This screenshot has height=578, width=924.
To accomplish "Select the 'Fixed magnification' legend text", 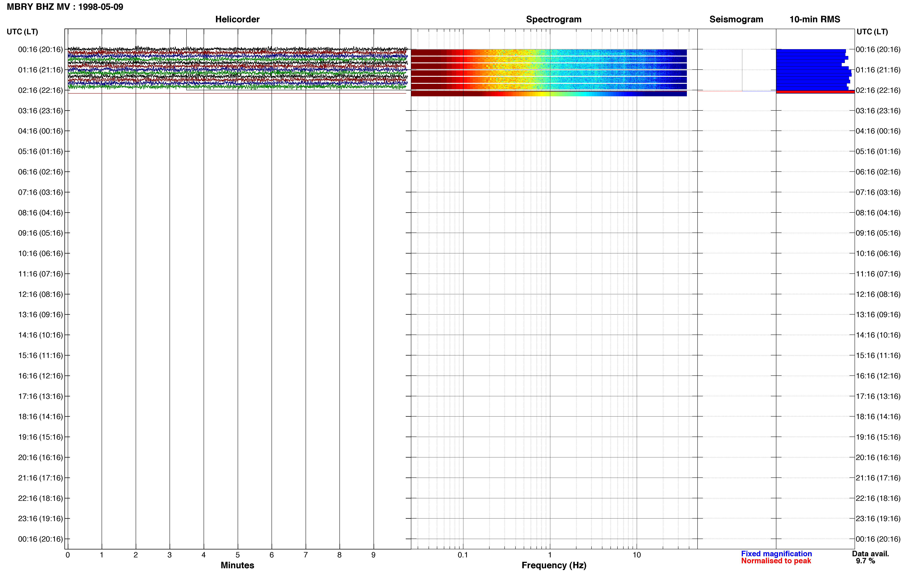I will click(x=776, y=554).
